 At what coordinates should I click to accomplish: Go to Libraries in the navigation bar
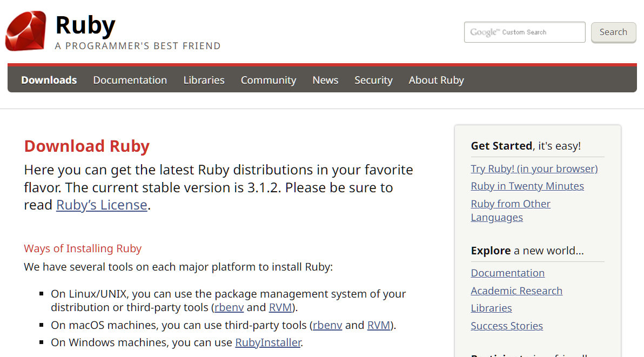(x=204, y=80)
